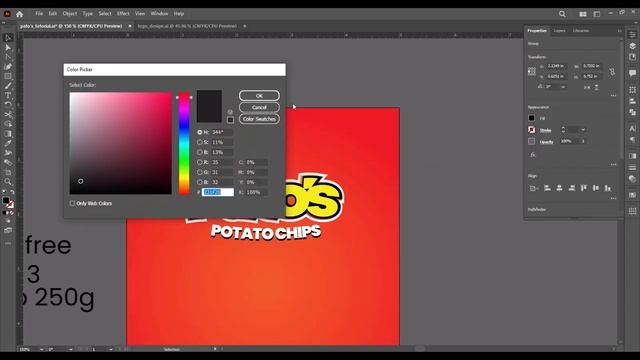Open the Align To selection dropdown
Viewport: 640px width, 360px height.
[534, 188]
